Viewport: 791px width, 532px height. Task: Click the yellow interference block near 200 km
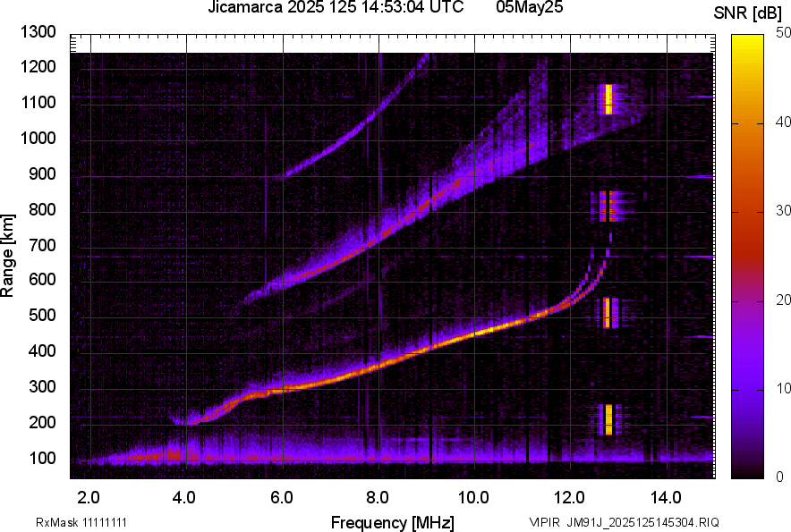click(x=608, y=419)
